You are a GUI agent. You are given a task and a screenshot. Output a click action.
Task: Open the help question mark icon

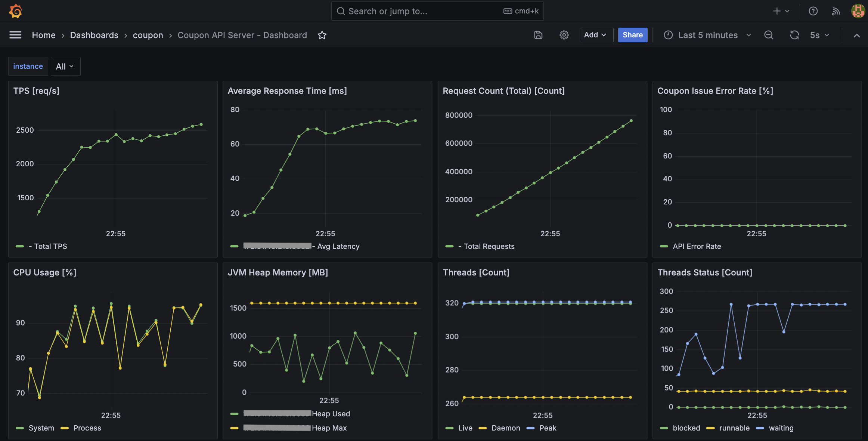coord(813,11)
